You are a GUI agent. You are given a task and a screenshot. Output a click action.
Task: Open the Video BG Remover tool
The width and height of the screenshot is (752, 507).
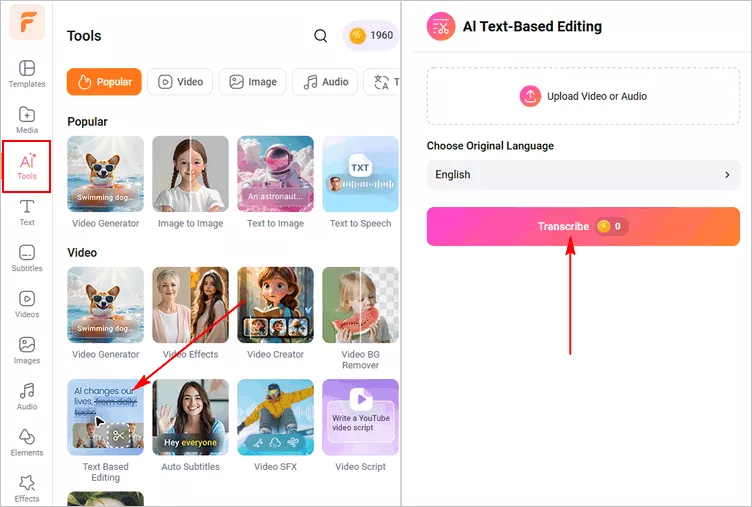click(x=360, y=318)
